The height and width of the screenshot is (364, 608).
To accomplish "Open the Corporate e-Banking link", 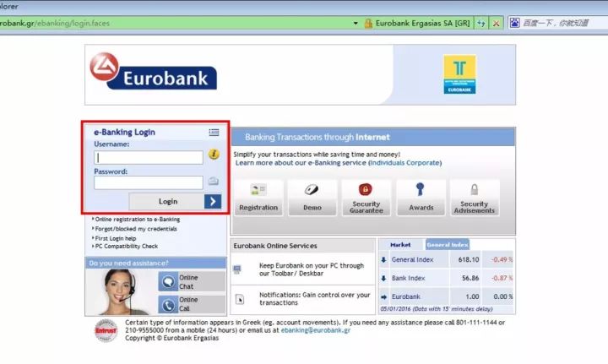I will 423,163.
